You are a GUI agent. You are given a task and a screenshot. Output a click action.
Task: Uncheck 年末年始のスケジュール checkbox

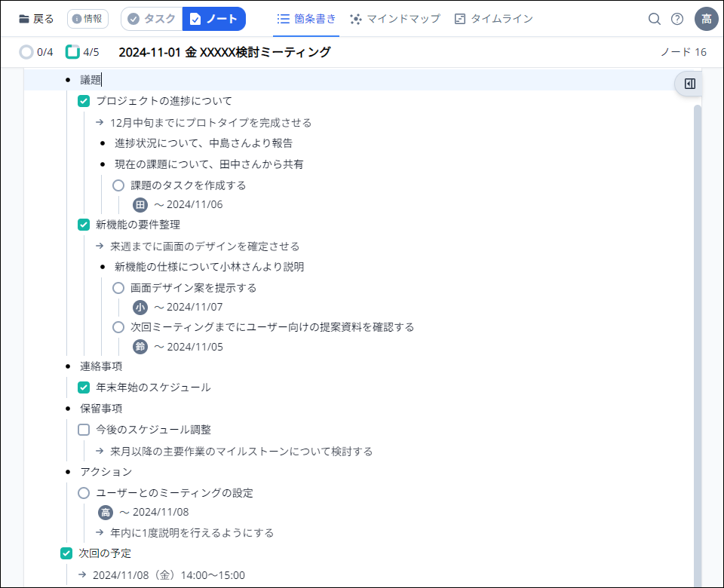click(84, 387)
